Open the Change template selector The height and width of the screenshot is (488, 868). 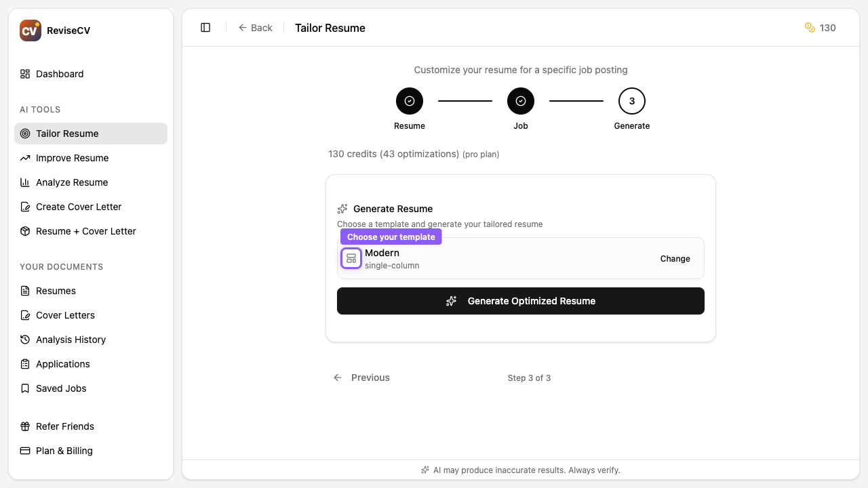point(675,258)
